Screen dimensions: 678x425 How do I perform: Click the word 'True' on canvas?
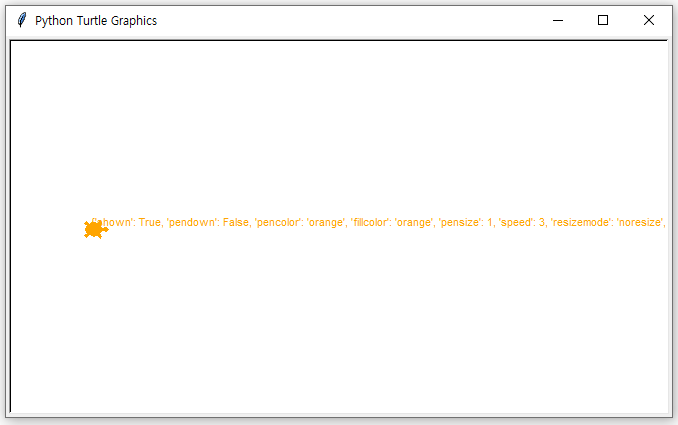pos(150,222)
